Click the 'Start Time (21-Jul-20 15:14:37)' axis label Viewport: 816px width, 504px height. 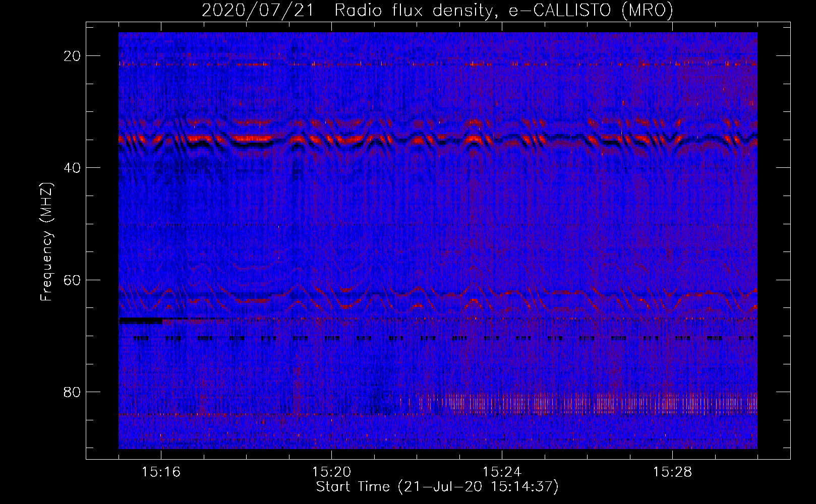437,487
